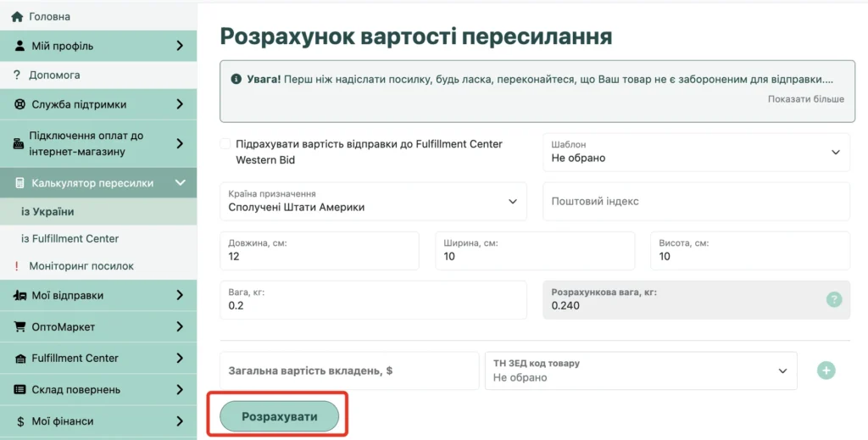Image resolution: width=868 pixels, height=440 pixels.
Task: Click the home icon beside Головна
Action: coord(17,17)
